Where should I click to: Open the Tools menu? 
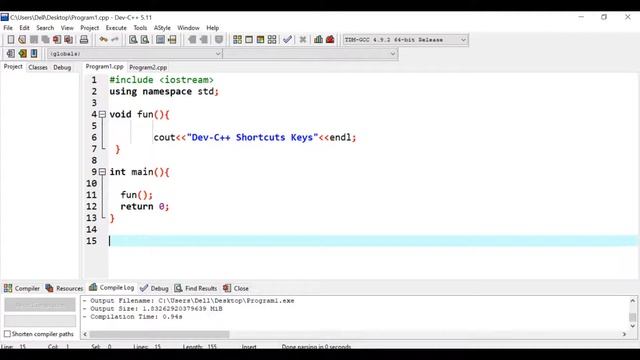coord(140,28)
